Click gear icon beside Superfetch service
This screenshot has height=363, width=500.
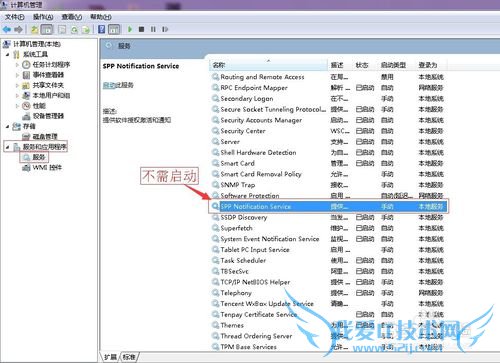(x=216, y=228)
